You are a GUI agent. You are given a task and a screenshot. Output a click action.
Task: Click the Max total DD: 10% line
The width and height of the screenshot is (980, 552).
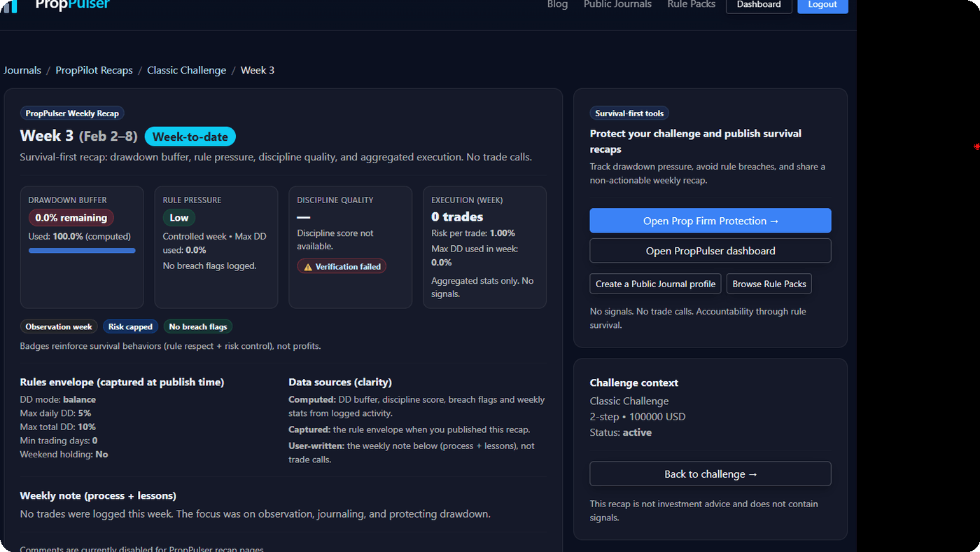58,427
